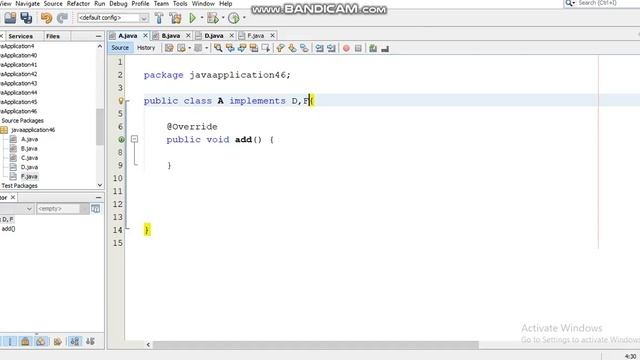The height and width of the screenshot is (360, 640).
Task: Select C.java in project tree
Action: (x=29, y=158)
